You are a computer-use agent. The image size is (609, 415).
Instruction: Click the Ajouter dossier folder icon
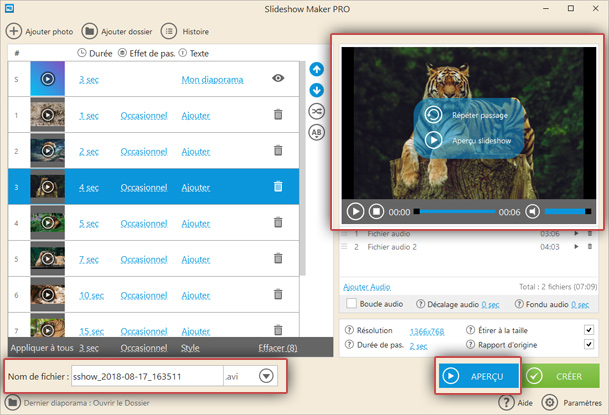pyautogui.click(x=89, y=31)
